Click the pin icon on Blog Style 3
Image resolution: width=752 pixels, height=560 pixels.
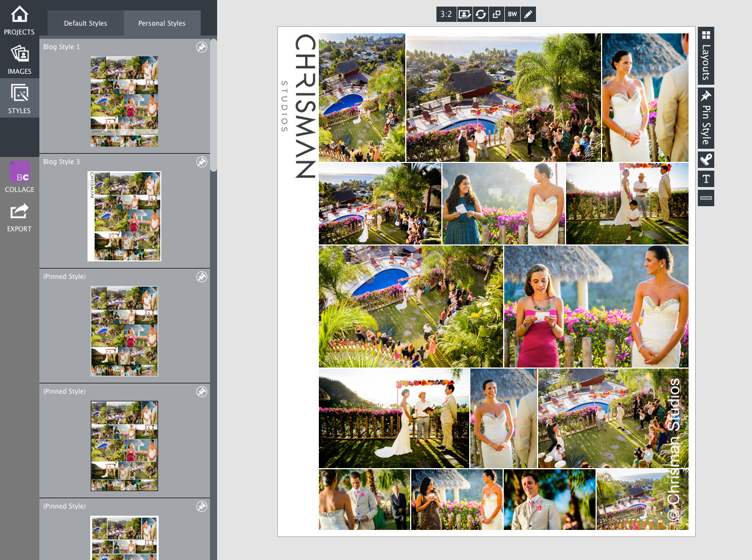202,162
